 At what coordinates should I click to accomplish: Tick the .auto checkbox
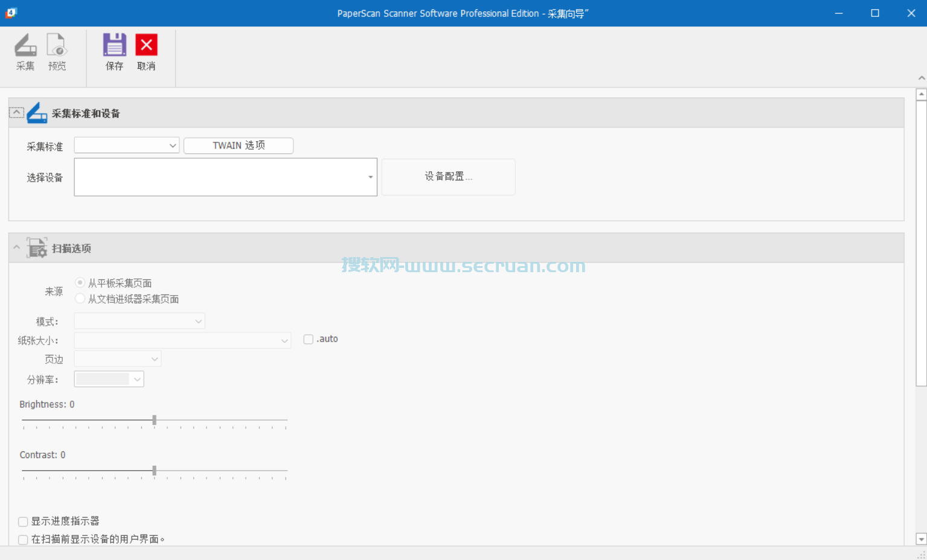309,339
